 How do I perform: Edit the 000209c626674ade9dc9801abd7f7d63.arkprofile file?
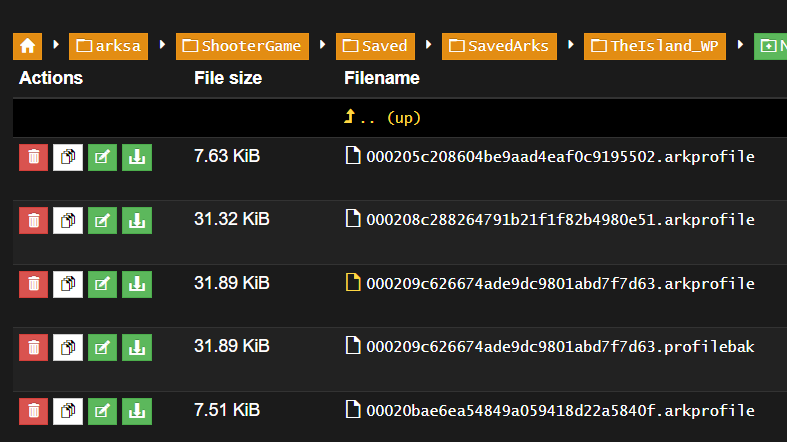[x=102, y=285]
